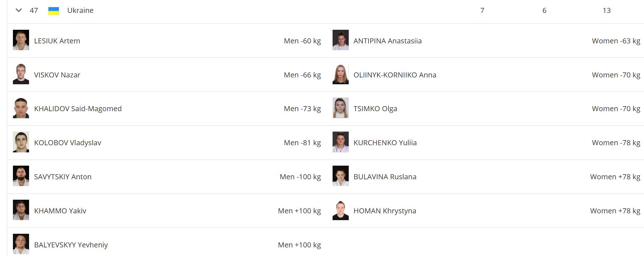Image resolution: width=644 pixels, height=256 pixels.
Task: Open ANTIPINA Anastasiia's photo thumbnail
Action: (x=340, y=40)
